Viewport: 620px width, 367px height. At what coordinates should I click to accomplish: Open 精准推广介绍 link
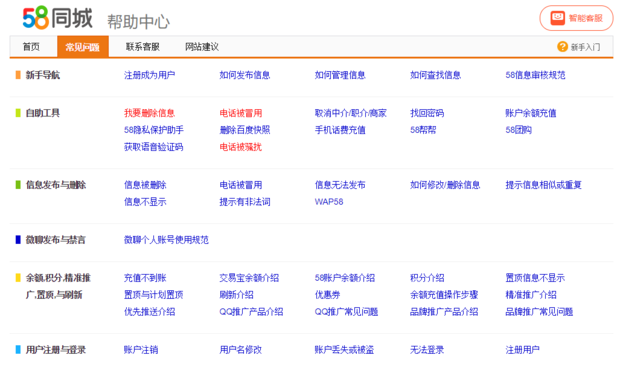[531, 295]
